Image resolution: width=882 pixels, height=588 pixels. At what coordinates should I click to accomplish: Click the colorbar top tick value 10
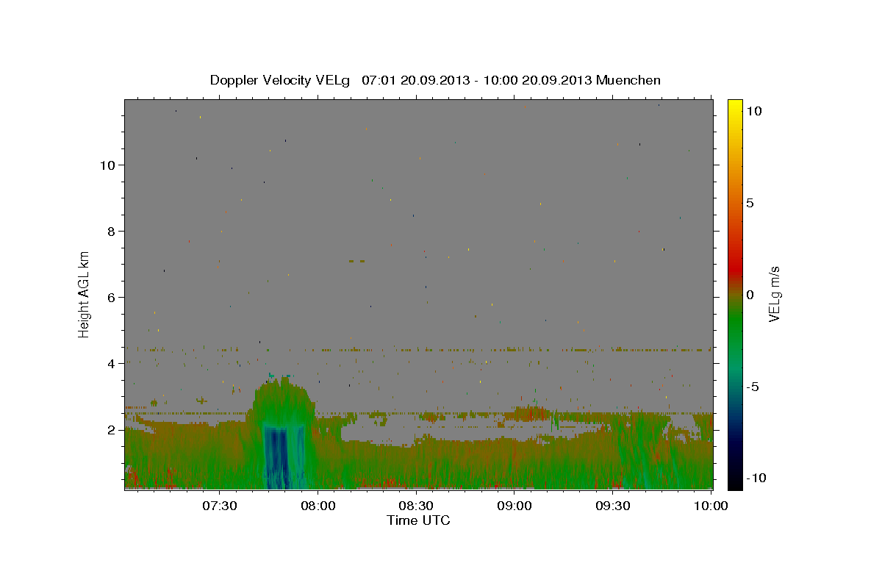pyautogui.click(x=753, y=111)
